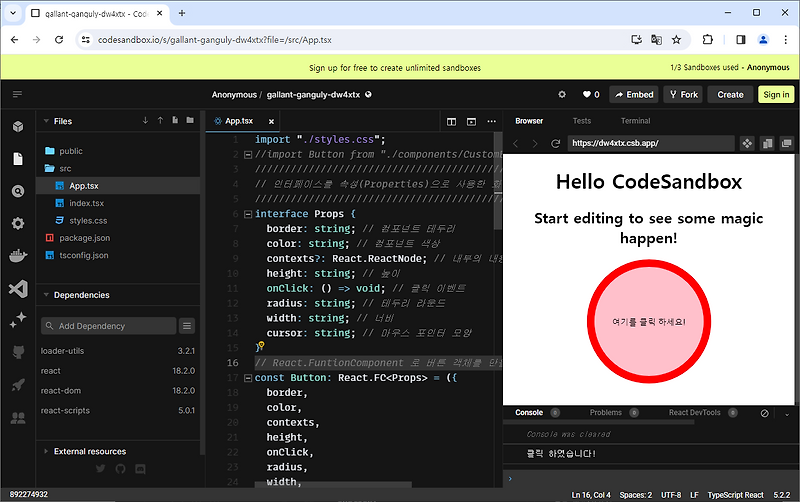Viewport: 800px width, 502px height.
Task: Create a new file in Files panel
Action: 175,120
